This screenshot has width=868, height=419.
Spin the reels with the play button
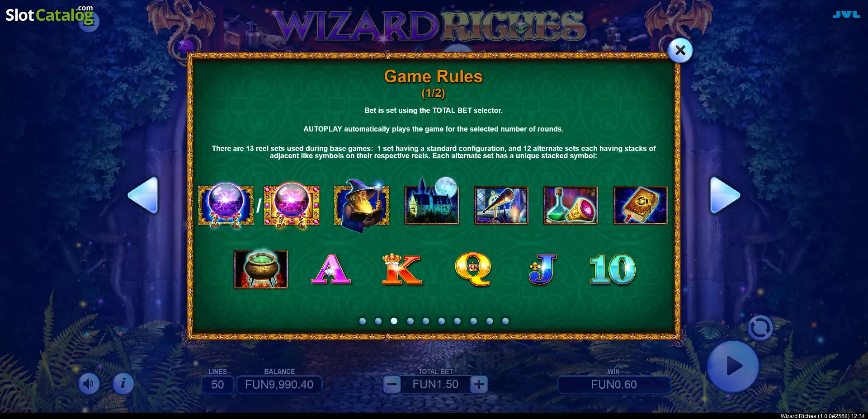pos(733,367)
